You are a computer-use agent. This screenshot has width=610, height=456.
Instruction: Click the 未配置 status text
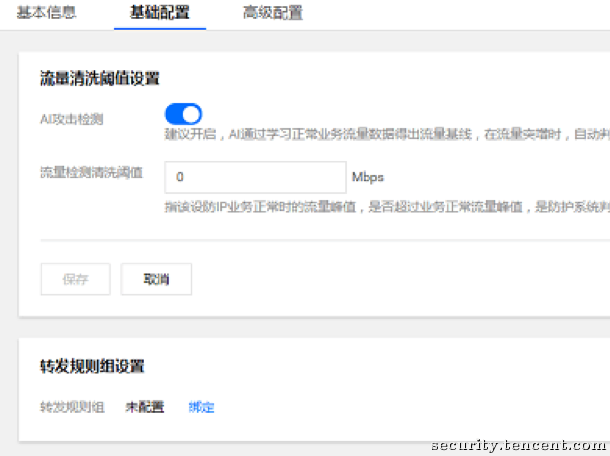coord(145,407)
